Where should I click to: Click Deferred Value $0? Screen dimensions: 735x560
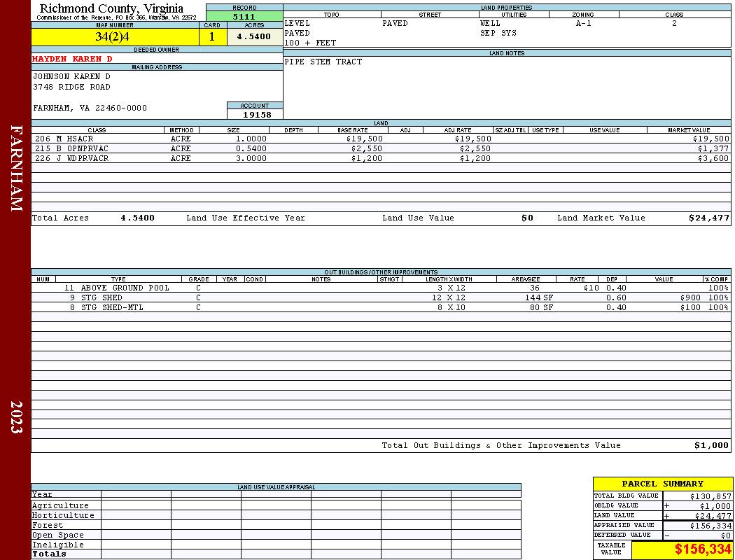726,535
